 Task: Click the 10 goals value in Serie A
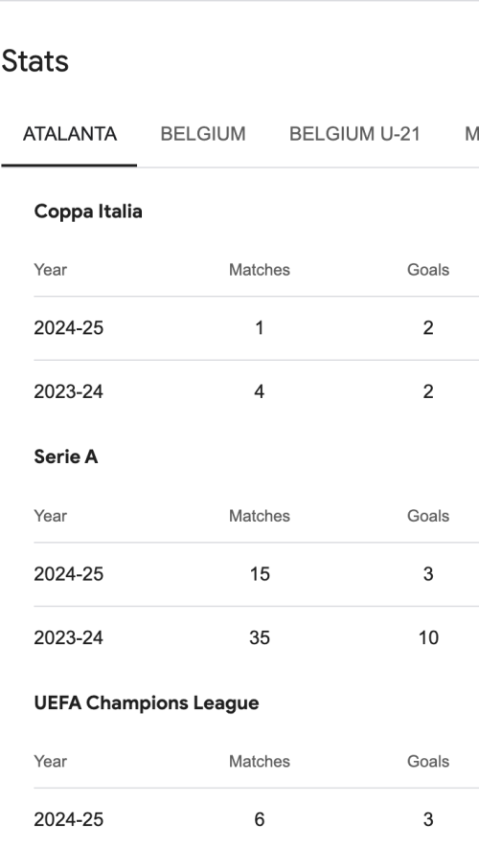(x=428, y=637)
